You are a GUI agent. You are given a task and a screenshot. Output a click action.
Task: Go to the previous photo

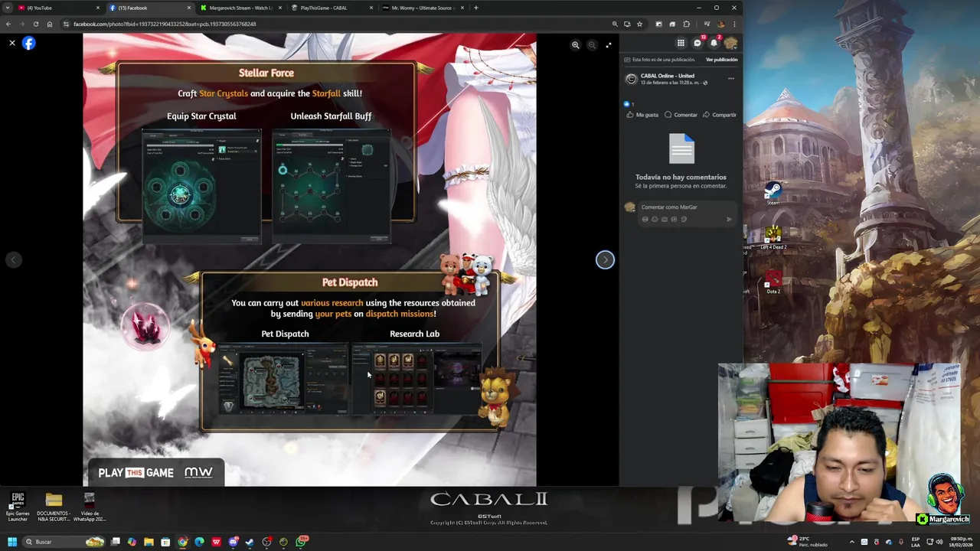pyautogui.click(x=13, y=260)
